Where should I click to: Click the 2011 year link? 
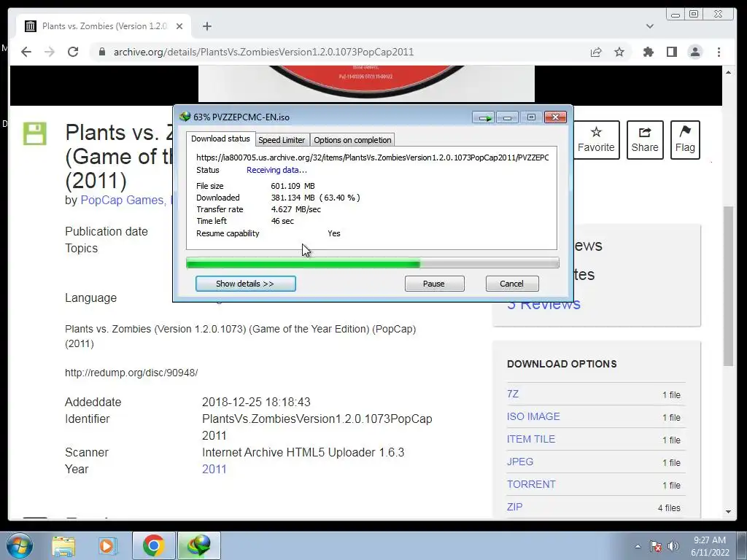[x=214, y=469]
